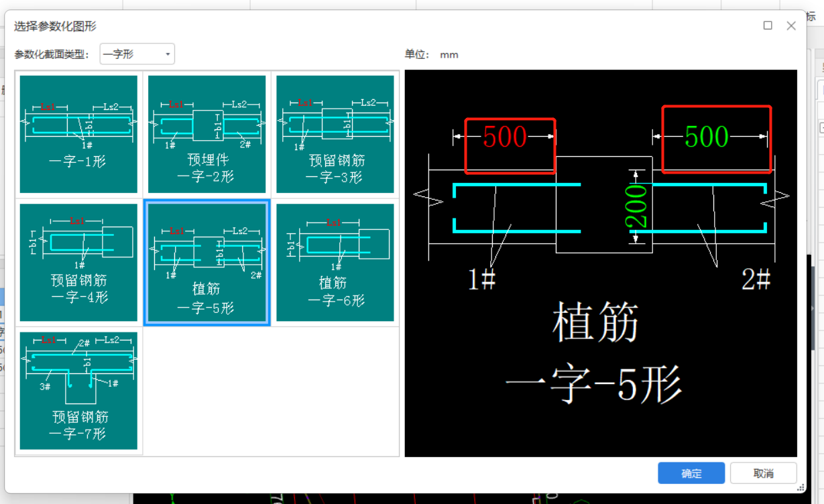Image resolution: width=824 pixels, height=504 pixels.
Task: Pick the 预留钢筋 一字-3形 thumbnail
Action: coord(335,134)
